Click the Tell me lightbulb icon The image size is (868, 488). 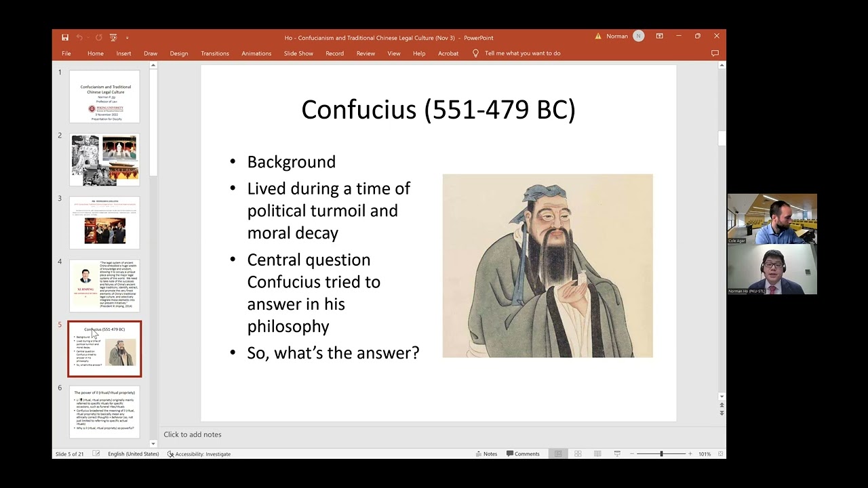coord(475,53)
